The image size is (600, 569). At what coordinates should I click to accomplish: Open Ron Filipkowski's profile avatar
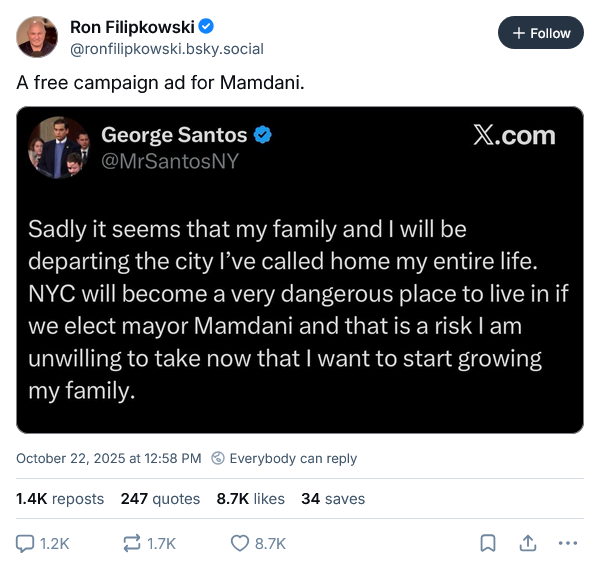point(37,37)
